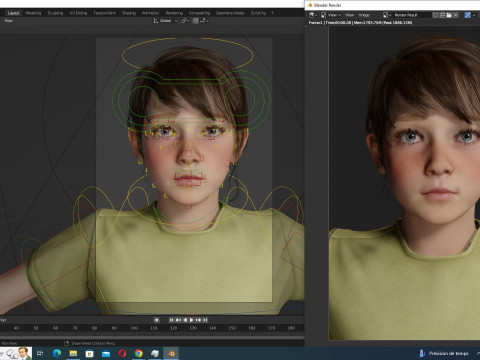The width and height of the screenshot is (480, 360).
Task: Click frame 100 on the timeline ruler
Action: click(x=134, y=328)
